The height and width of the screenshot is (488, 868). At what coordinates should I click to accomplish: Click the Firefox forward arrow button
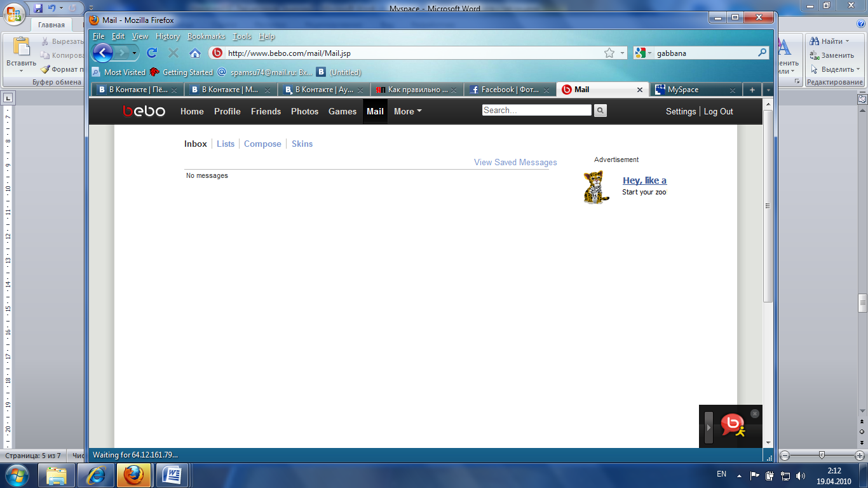[122, 53]
